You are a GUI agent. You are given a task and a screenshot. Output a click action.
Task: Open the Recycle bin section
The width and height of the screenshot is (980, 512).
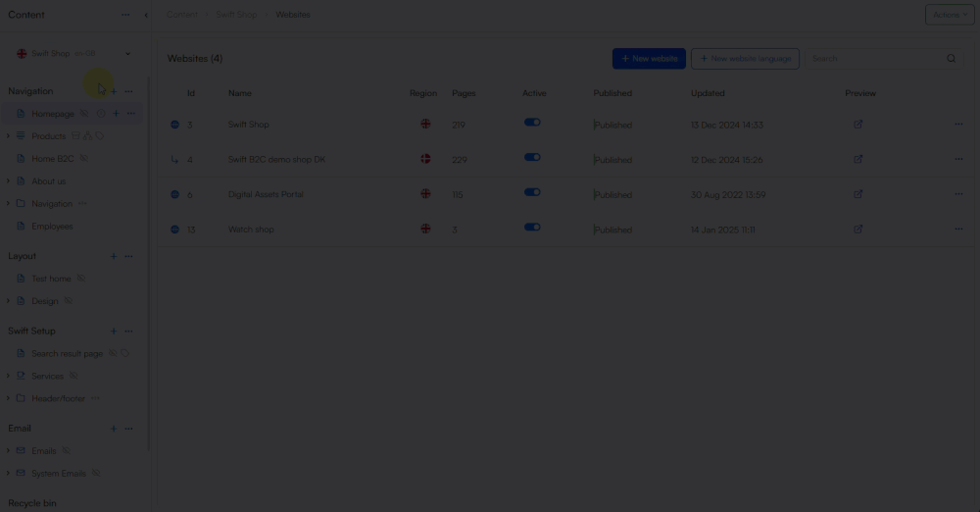pyautogui.click(x=32, y=503)
